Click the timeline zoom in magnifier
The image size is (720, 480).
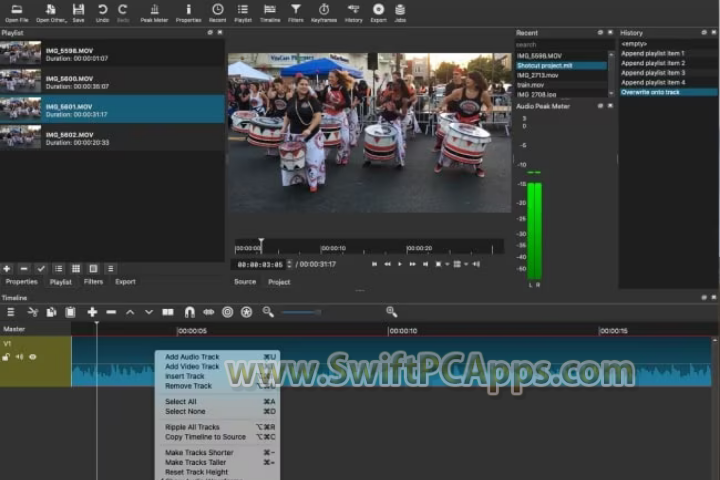coord(392,312)
